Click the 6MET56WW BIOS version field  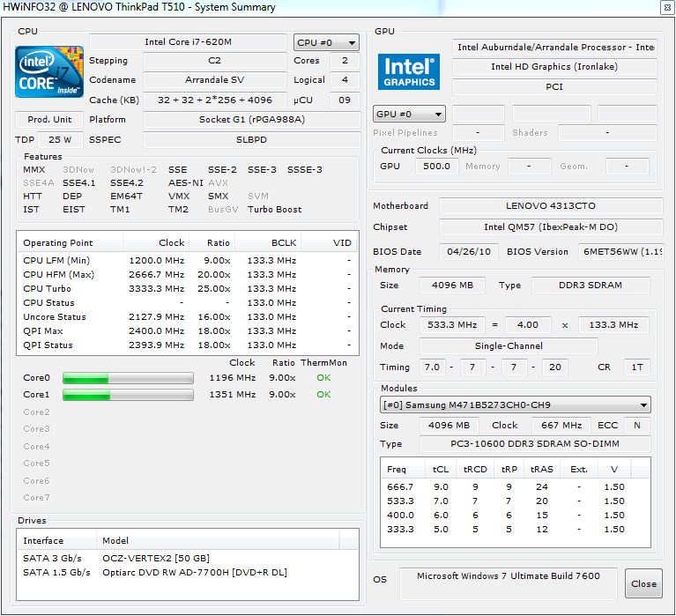point(620,252)
